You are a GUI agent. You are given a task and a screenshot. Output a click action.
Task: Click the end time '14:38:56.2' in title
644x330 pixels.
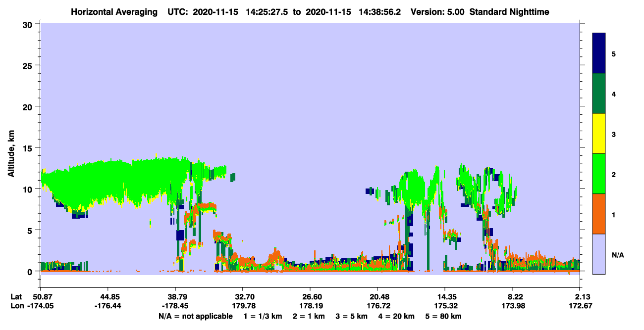point(381,12)
